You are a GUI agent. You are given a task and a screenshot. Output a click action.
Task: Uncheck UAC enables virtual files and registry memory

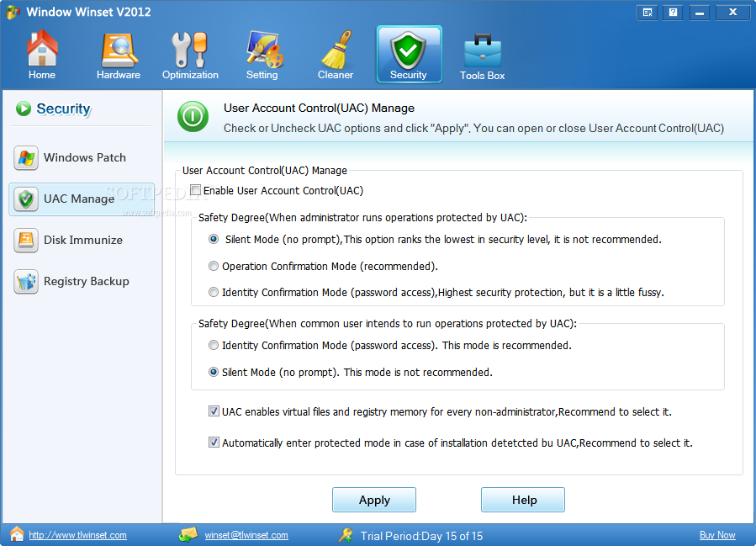click(x=214, y=411)
